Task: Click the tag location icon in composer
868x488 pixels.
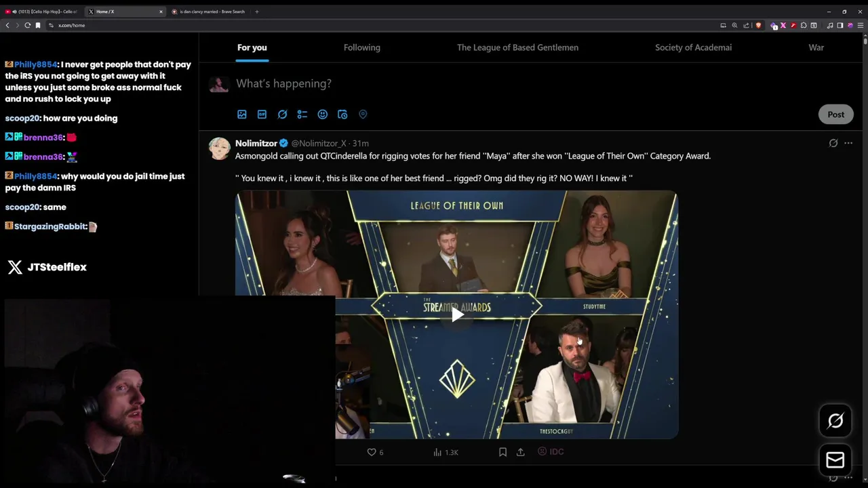Action: pos(363,115)
